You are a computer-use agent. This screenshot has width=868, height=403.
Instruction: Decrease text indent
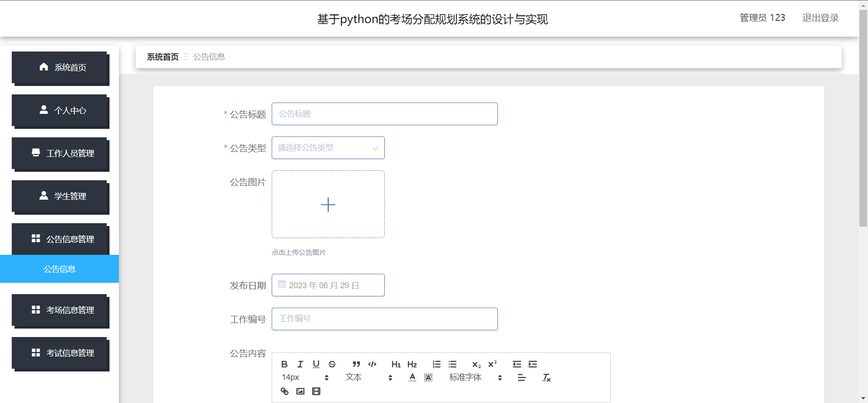[517, 364]
